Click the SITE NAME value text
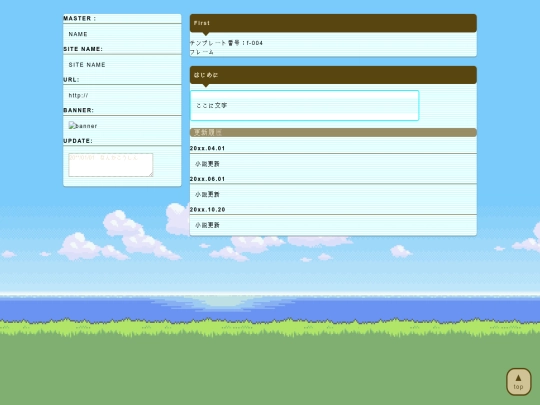Image resolution: width=540 pixels, height=405 pixels. pos(87,65)
